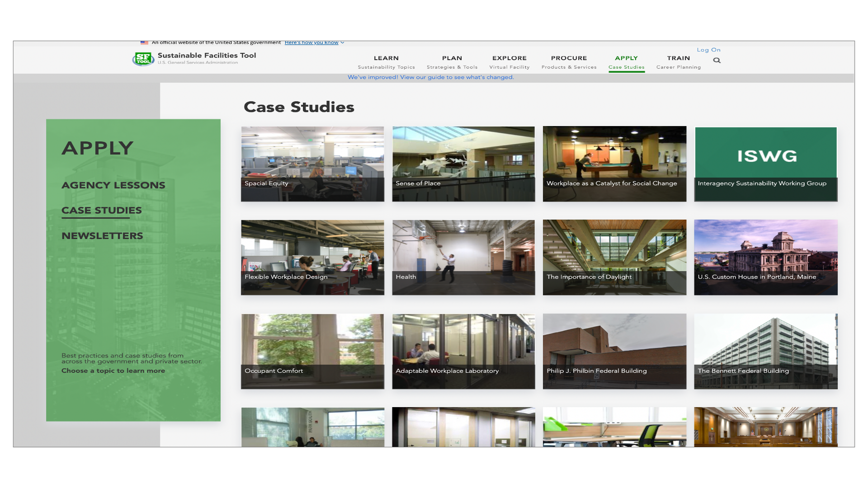Click the US flag icon
This screenshot has height=488, width=868.
coord(144,43)
